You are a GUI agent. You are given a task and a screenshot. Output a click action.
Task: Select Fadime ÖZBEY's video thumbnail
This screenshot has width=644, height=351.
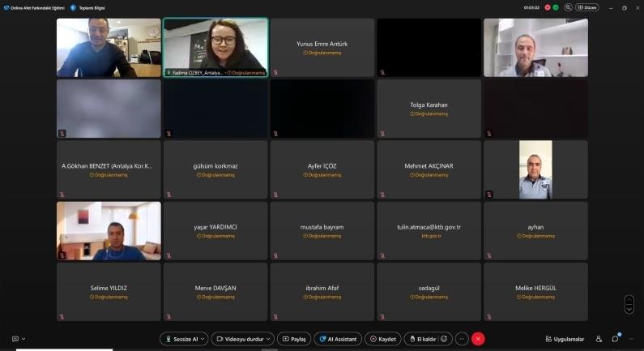215,47
